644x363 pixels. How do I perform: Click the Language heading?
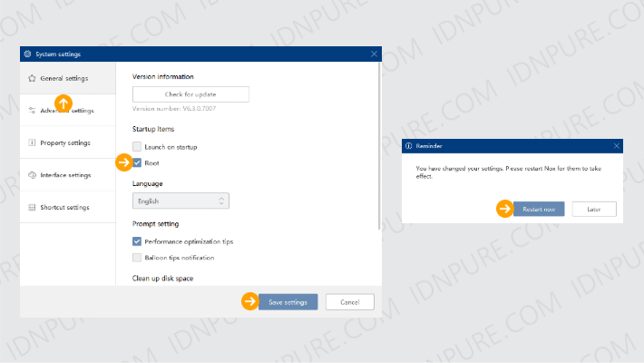coord(148,183)
